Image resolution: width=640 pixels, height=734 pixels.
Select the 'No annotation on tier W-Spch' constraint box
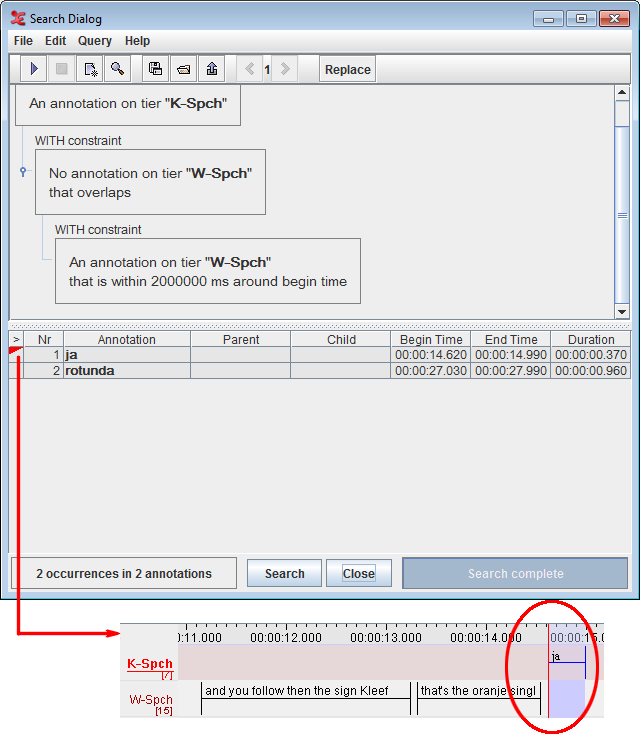point(150,182)
